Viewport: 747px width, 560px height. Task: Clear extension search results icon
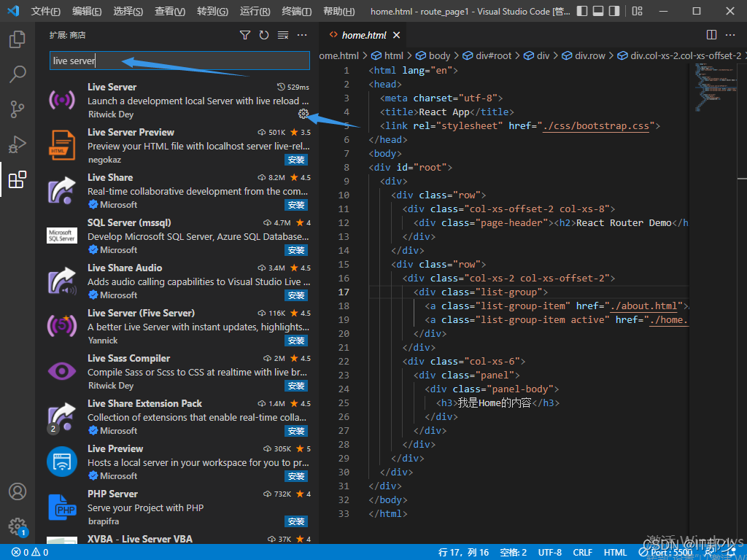(x=283, y=35)
